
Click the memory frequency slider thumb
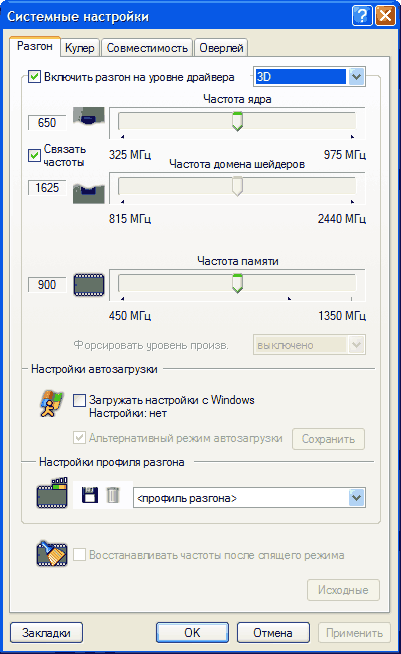237,284
